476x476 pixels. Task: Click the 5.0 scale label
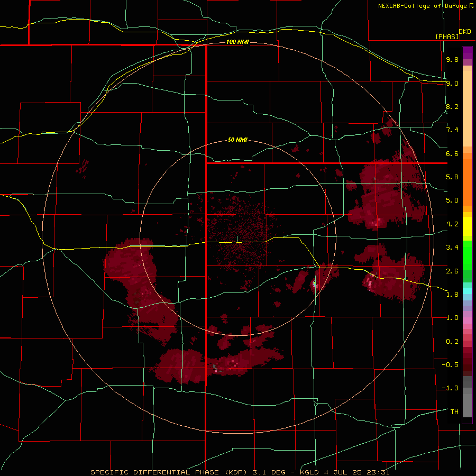[x=452, y=200]
